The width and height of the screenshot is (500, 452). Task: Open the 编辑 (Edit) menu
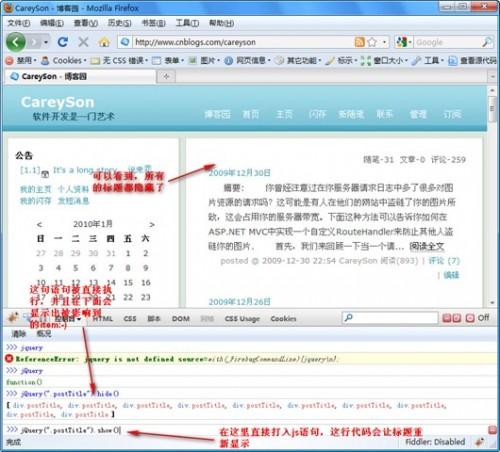(52, 23)
